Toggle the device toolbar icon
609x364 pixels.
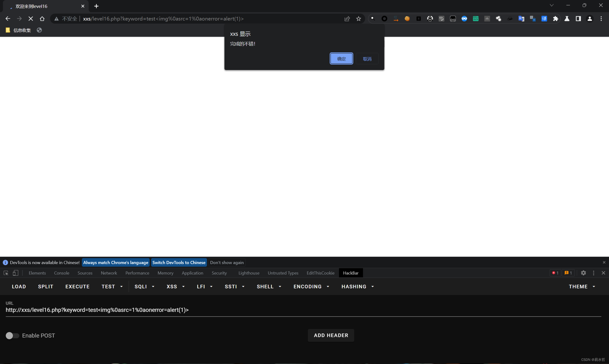(15, 273)
